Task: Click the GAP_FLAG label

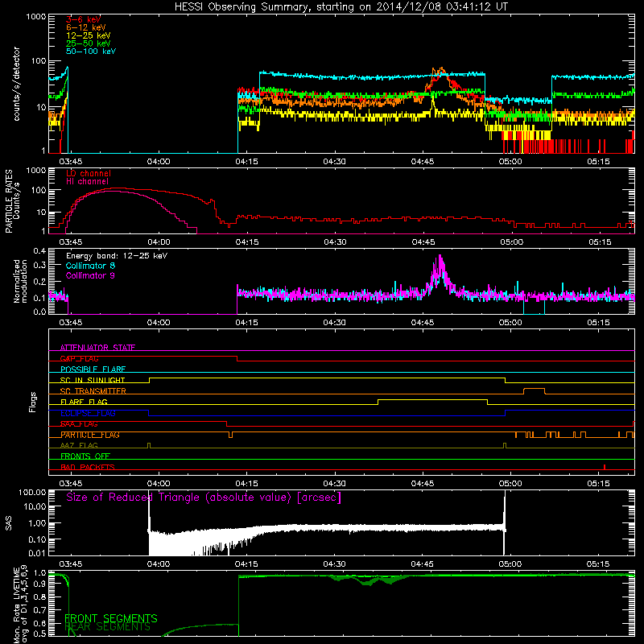Action: point(79,358)
